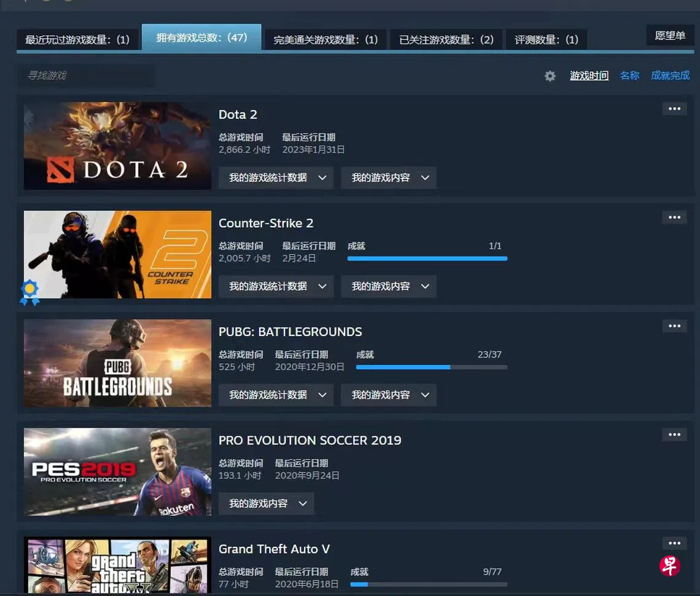This screenshot has width=700, height=596.
Task: Sort games by 成就完成
Action: tap(670, 76)
